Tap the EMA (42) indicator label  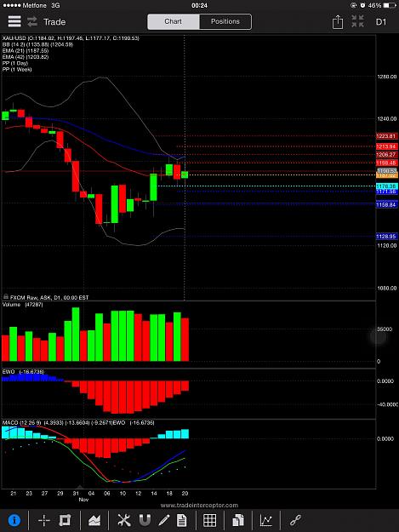pyautogui.click(x=26, y=57)
